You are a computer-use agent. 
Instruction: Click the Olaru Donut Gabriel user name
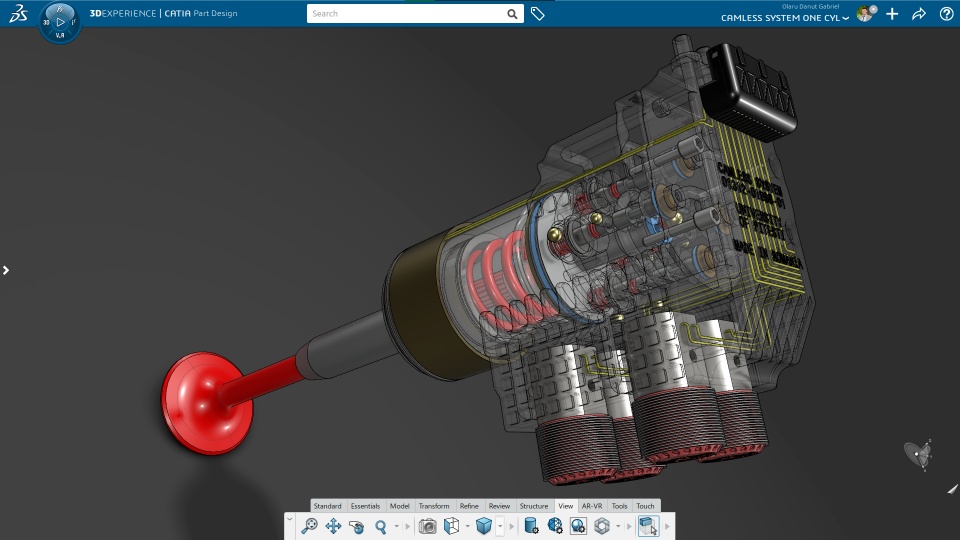click(x=811, y=6)
